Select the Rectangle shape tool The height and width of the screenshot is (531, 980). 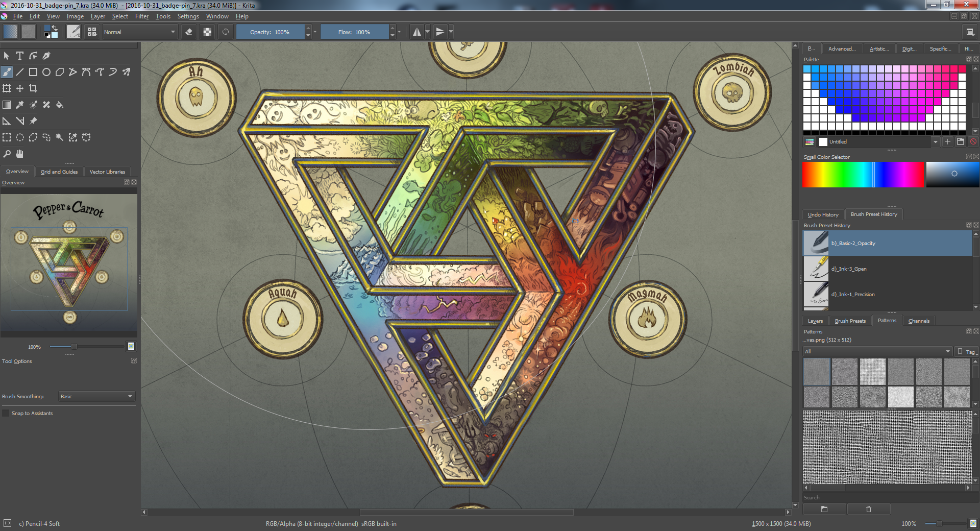[33, 72]
